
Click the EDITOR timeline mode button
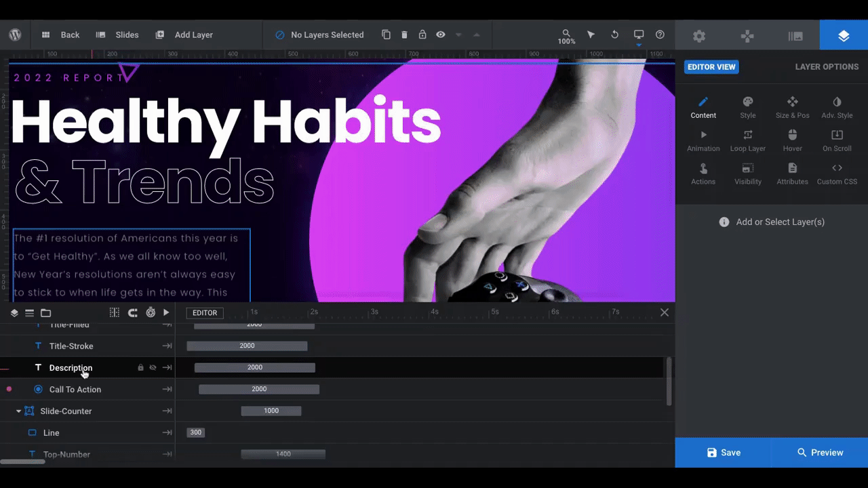205,312
